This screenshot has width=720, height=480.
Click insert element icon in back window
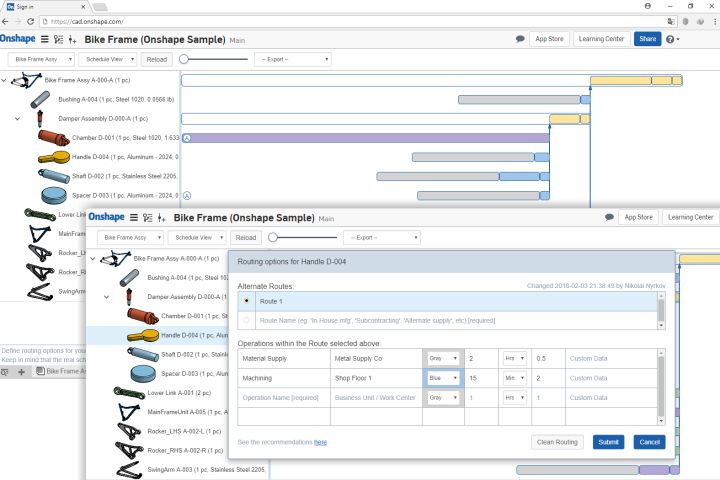point(72,40)
